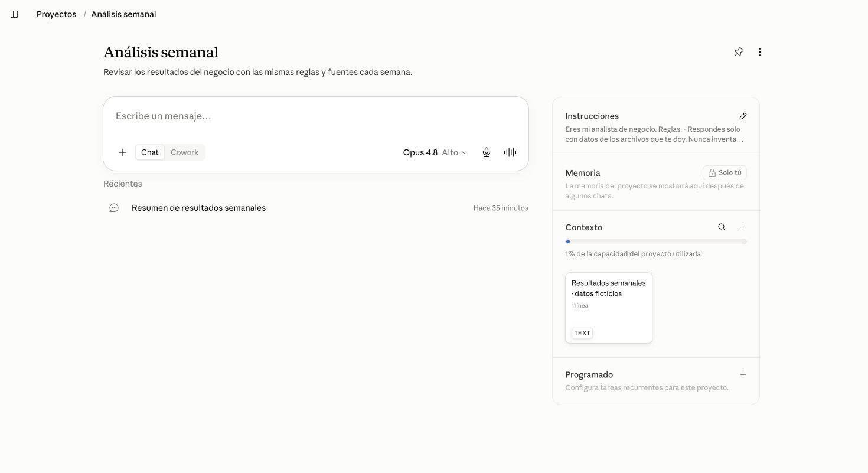868x473 pixels.
Task: Click the TEXT badge on file card
Action: coord(582,333)
